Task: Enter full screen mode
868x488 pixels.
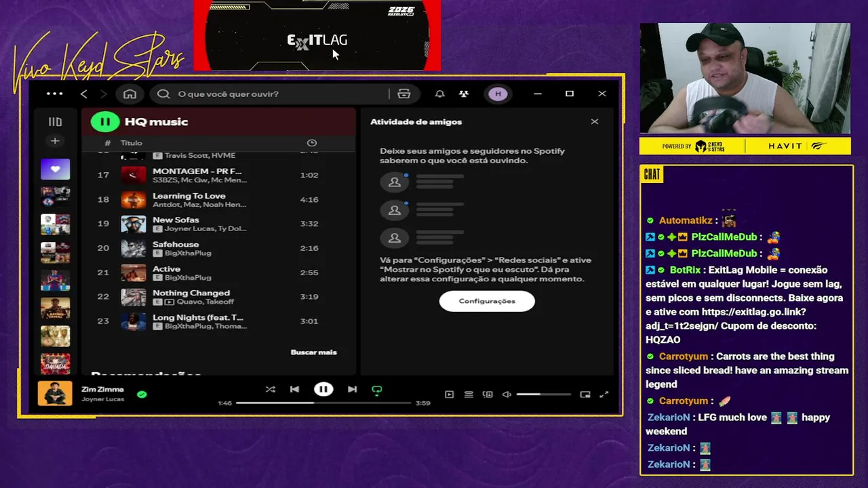Action: point(604,394)
